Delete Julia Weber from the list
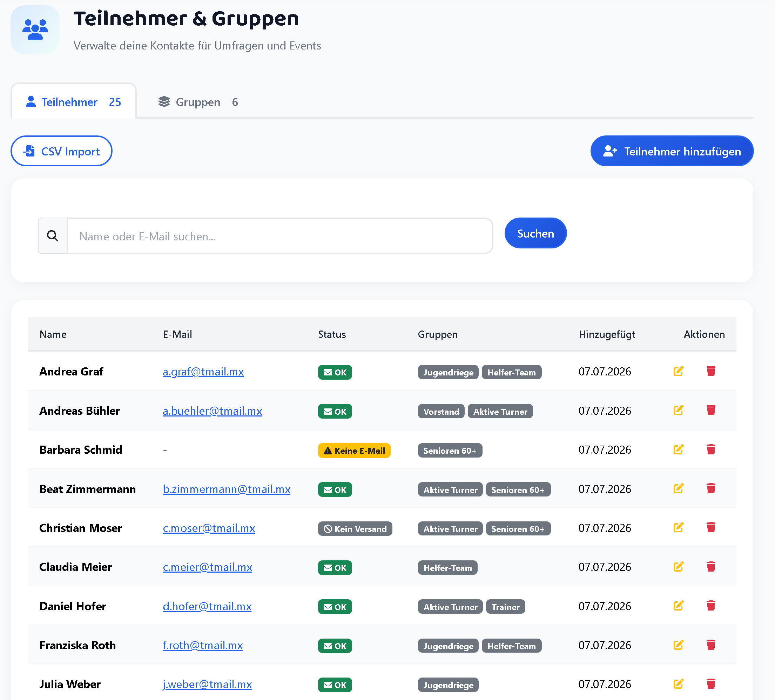Viewport: 775px width, 700px height. coord(711,684)
